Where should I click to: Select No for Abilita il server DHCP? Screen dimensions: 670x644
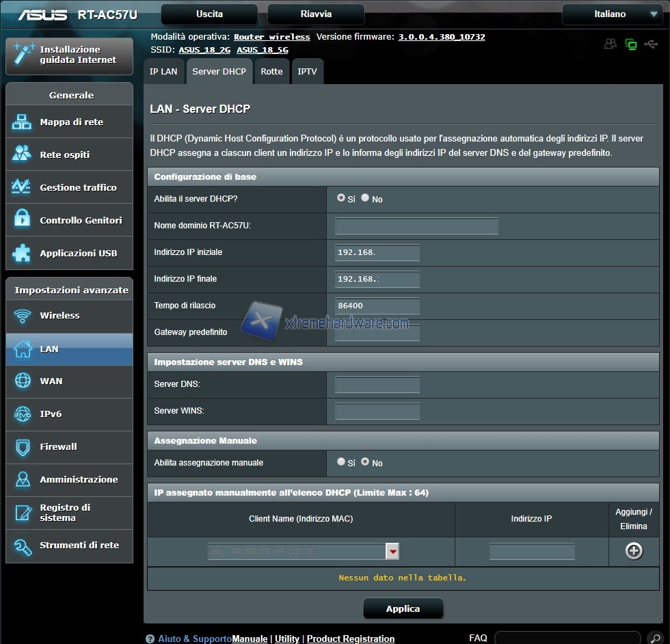click(x=365, y=198)
